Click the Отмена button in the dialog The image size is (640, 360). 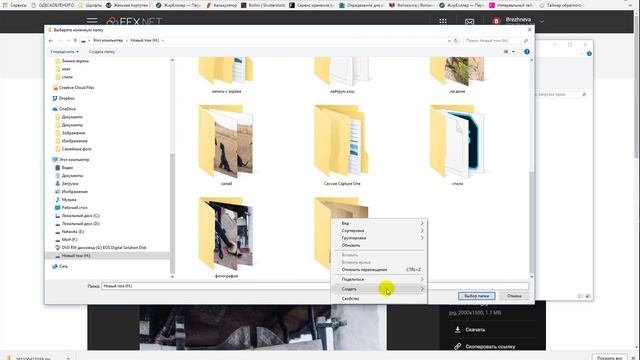[x=514, y=296]
